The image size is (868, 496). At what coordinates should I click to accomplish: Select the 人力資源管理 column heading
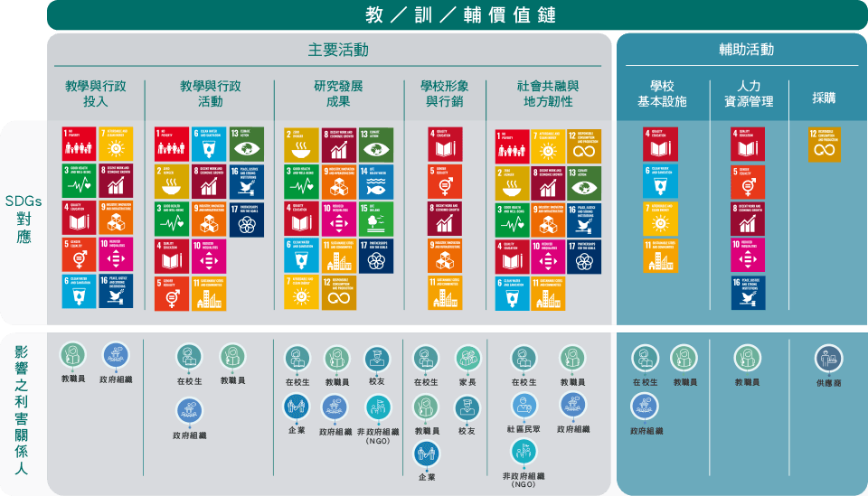pos(749,93)
